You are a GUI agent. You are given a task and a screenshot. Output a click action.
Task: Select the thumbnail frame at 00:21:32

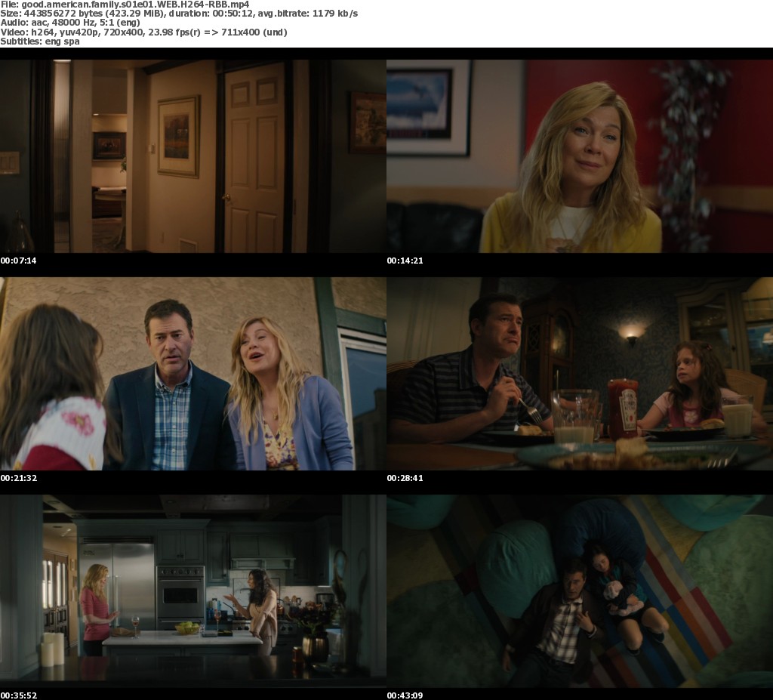coord(192,374)
